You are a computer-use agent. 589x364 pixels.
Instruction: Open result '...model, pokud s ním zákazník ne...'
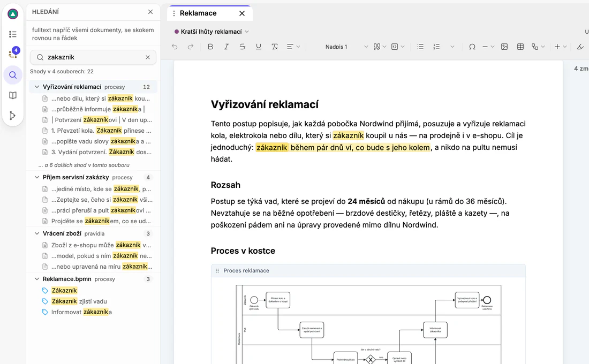point(96,256)
